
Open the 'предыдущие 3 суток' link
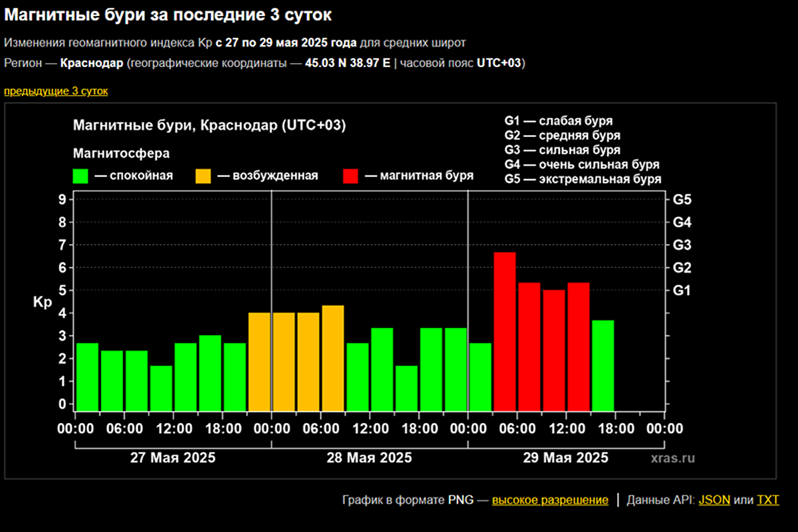[56, 91]
